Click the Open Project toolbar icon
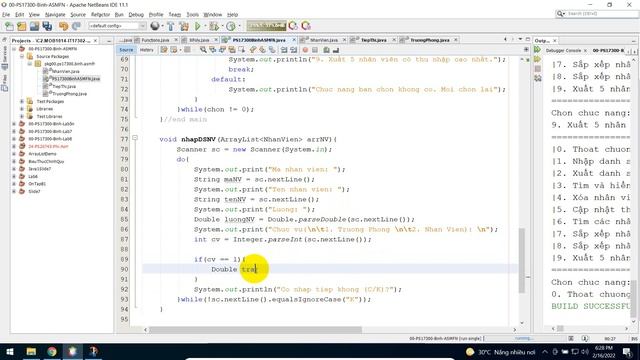 (x=34, y=26)
